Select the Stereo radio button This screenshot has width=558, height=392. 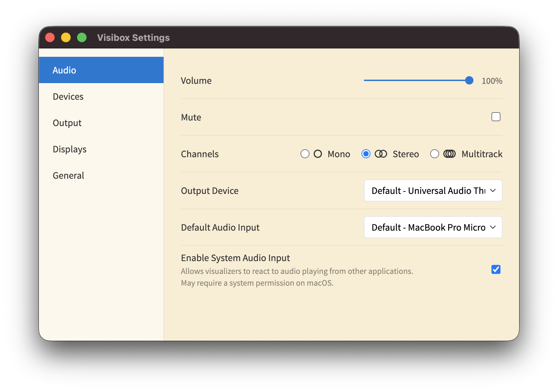coord(366,154)
